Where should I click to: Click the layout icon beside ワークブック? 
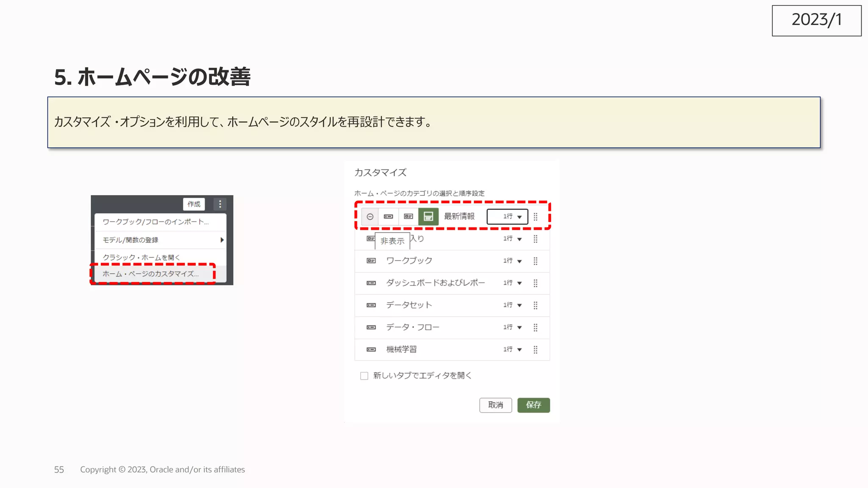point(371,261)
